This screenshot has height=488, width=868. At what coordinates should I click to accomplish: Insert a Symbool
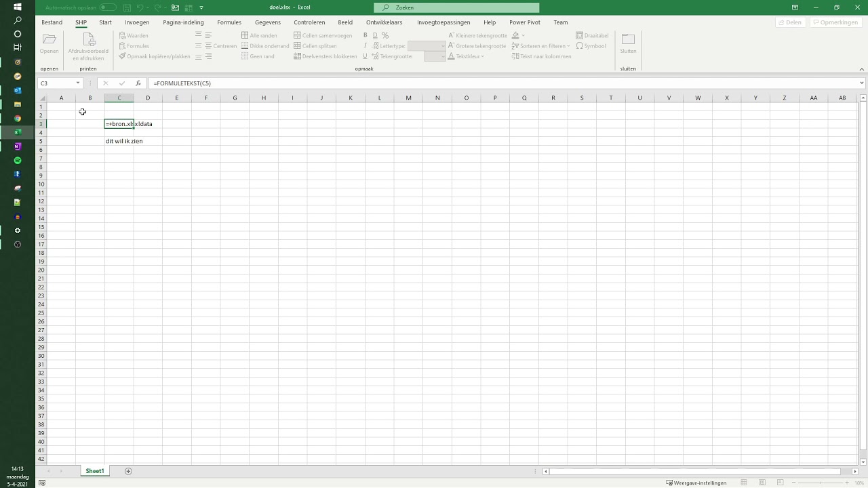(591, 46)
